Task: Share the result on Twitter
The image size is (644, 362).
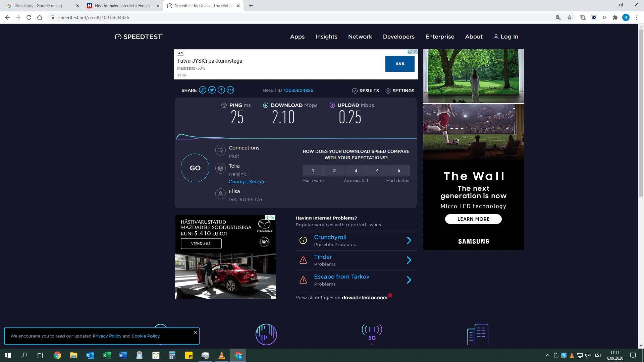Action: click(x=212, y=90)
